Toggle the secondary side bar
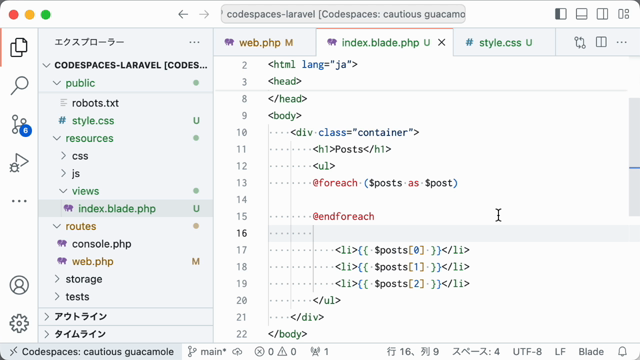This screenshot has width=640, height=360. pos(602,14)
